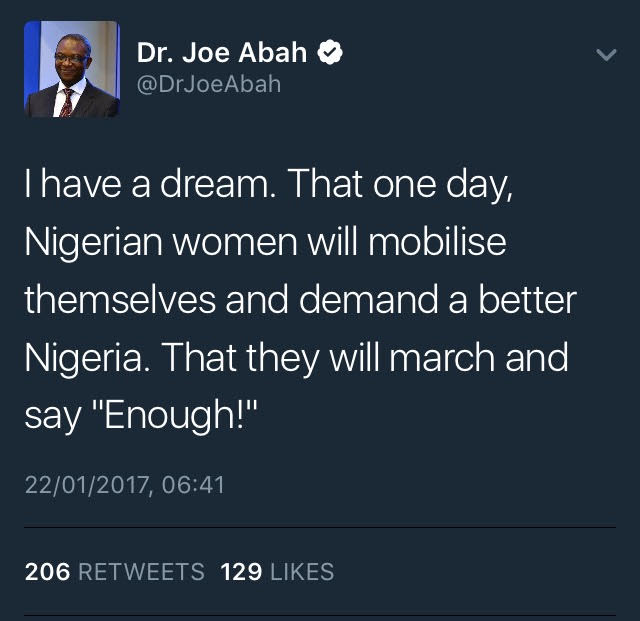Click the date 22/01/2017 in the timestamp
Viewport: 640px width, 621px height.
click(x=87, y=485)
